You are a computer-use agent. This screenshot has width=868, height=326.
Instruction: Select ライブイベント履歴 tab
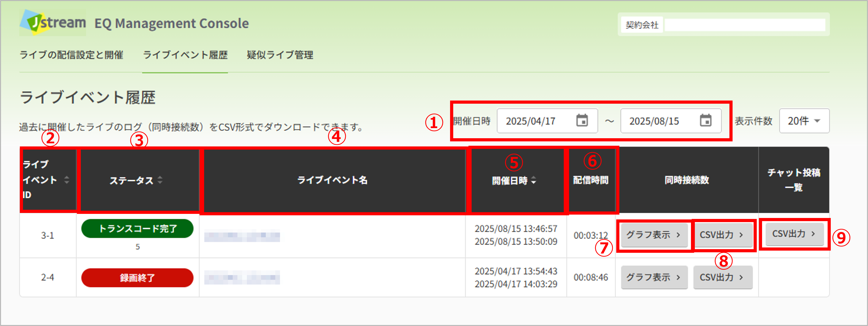tap(185, 55)
